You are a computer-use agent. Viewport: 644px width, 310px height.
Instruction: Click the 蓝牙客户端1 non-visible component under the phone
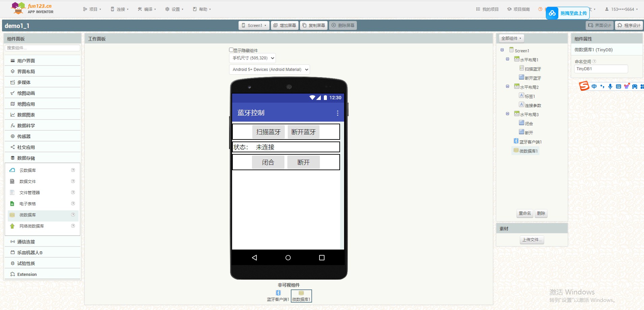(278, 293)
